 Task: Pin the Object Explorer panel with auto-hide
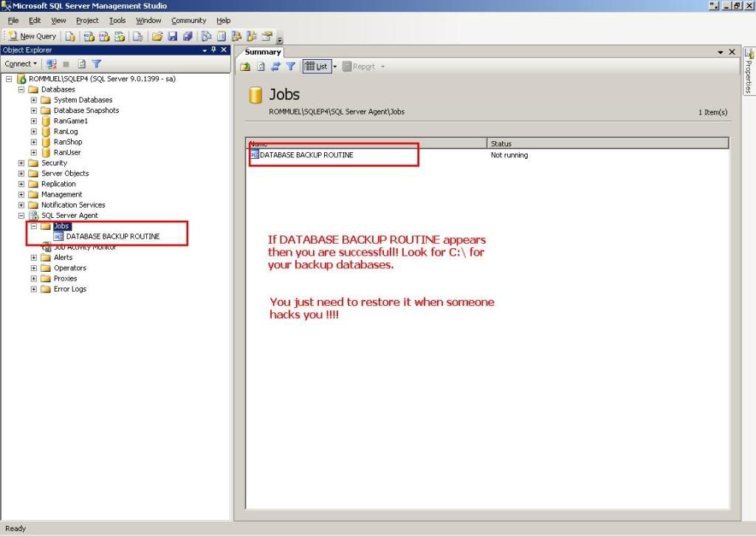pos(213,50)
